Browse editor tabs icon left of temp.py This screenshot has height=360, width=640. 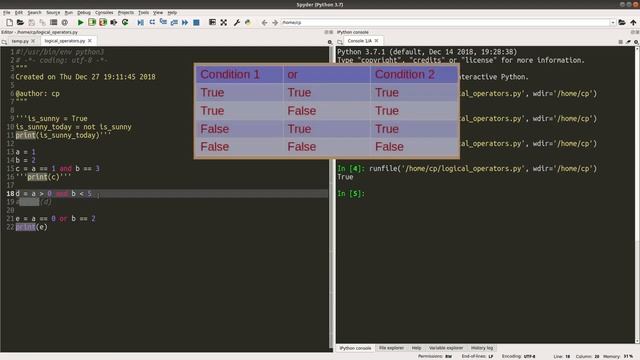point(4,42)
